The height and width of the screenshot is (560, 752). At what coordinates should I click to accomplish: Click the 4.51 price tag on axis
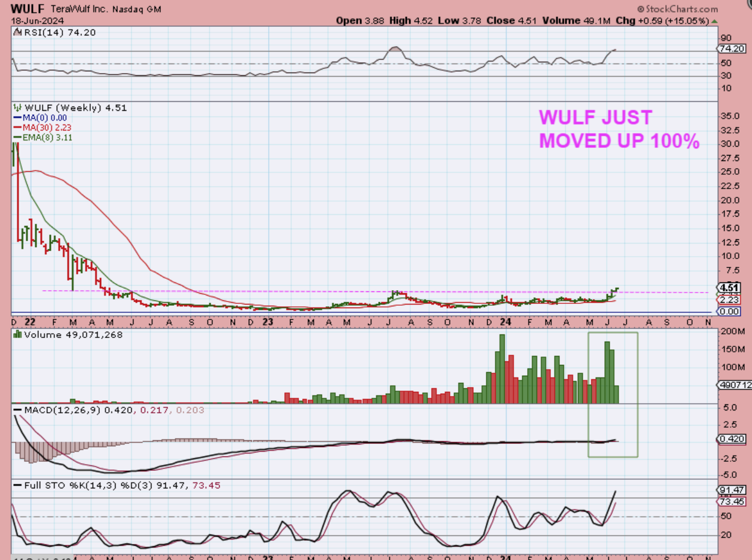(x=729, y=287)
